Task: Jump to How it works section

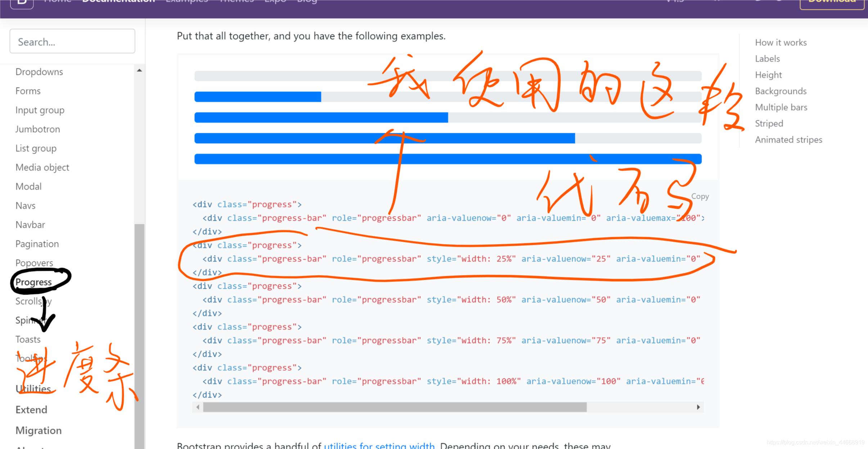Action: coord(781,42)
